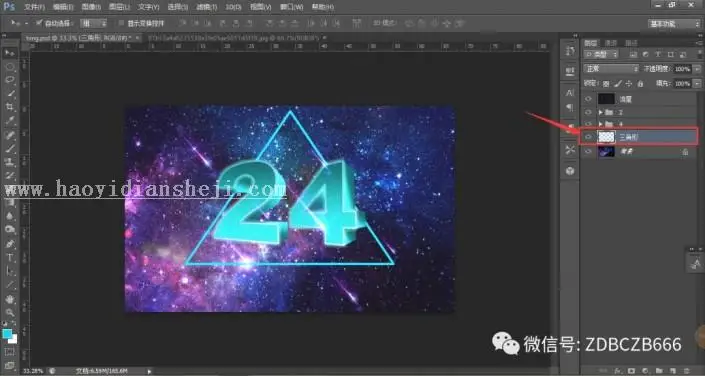Screen dimensions: 705x376
Task: Select the Brush tool
Action: tap(9, 148)
